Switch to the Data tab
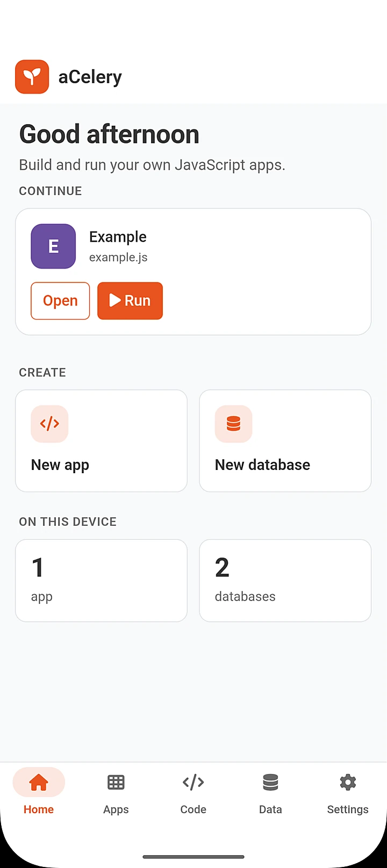The image size is (387, 868). tap(270, 793)
